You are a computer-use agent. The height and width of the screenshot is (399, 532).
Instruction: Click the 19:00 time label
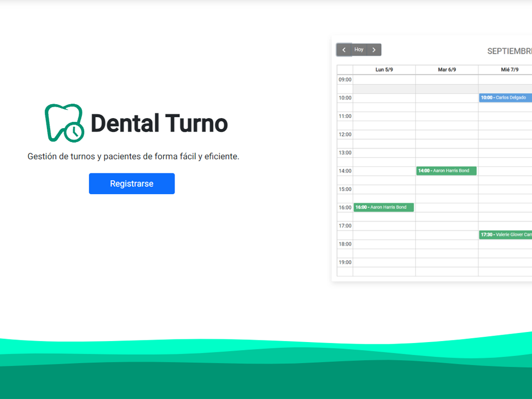pos(345,262)
